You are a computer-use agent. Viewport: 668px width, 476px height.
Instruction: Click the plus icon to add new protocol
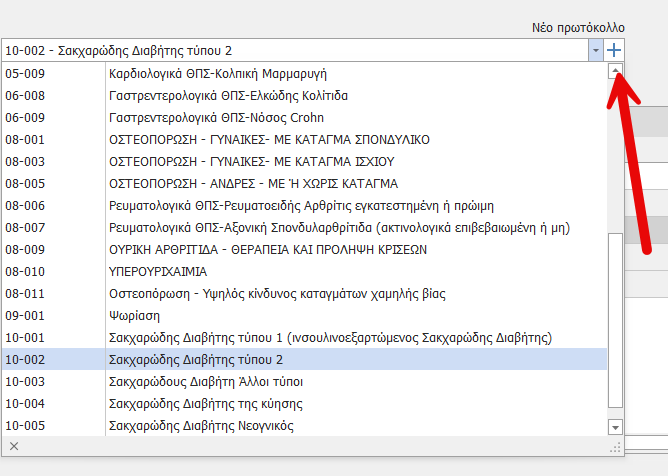[615, 50]
